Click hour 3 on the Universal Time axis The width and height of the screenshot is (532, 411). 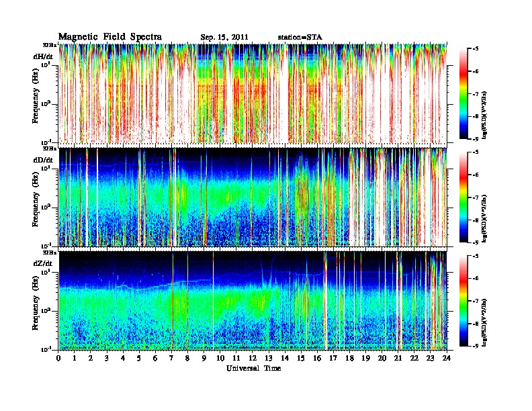click(107, 358)
